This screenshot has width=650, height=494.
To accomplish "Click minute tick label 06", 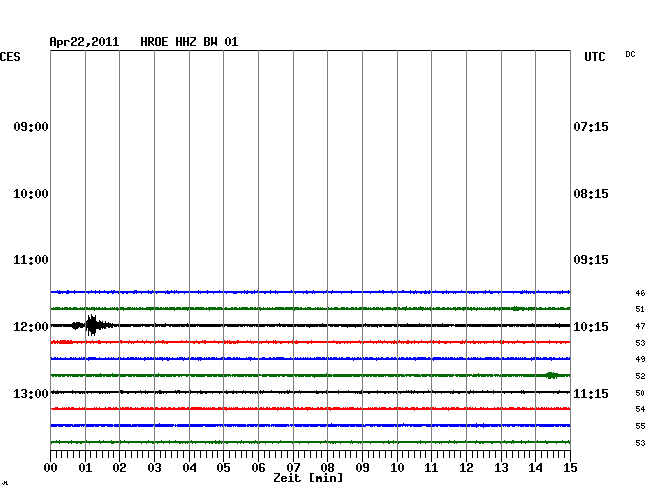I will [258, 468].
